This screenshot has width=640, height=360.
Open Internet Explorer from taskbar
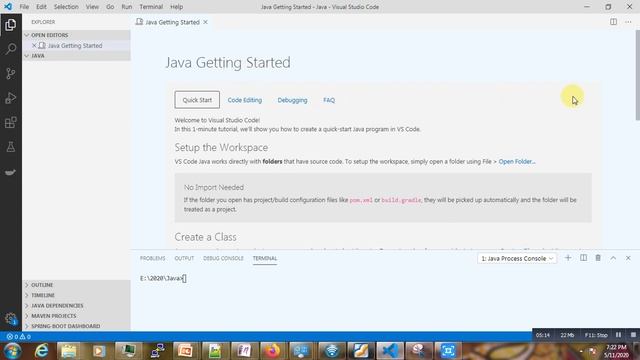pos(41,351)
